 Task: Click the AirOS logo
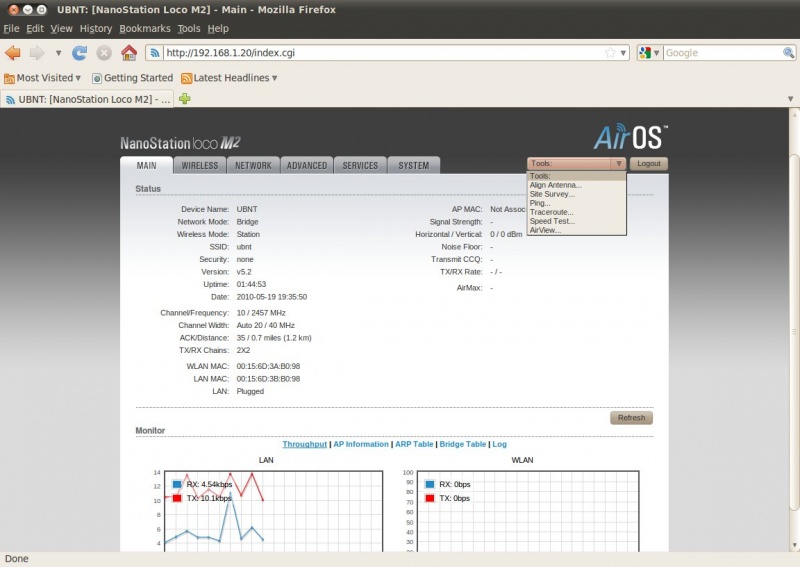[631, 137]
